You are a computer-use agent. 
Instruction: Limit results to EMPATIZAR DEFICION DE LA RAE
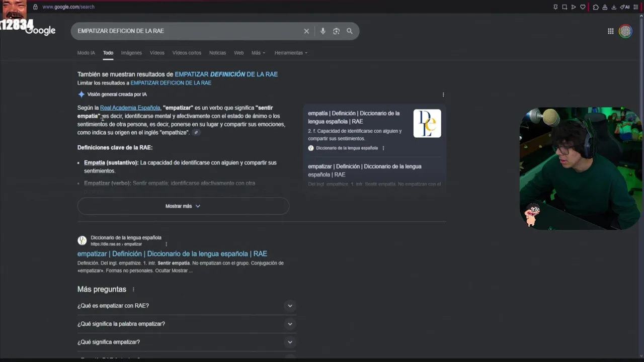(x=171, y=83)
